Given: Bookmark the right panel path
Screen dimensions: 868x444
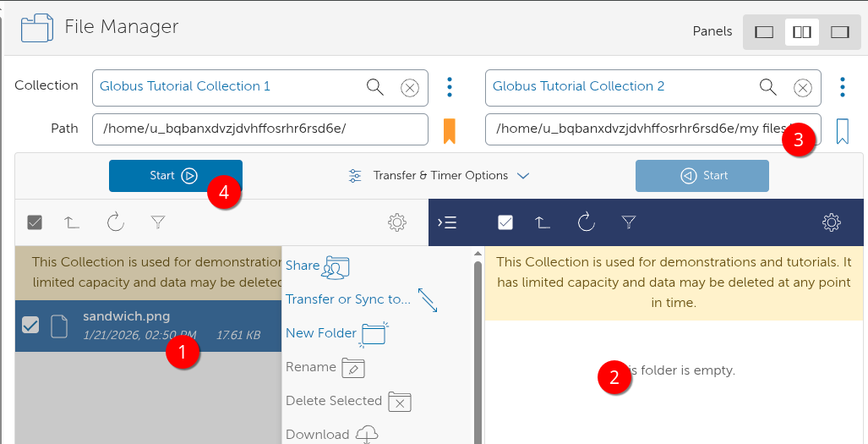Looking at the screenshot, I should coord(842,130).
